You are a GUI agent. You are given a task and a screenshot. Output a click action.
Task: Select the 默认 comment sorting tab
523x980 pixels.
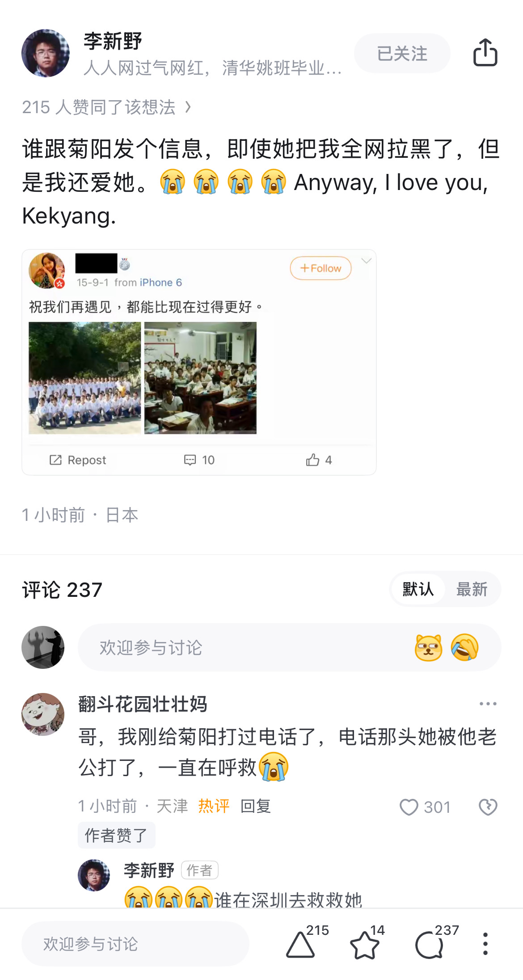pos(418,589)
